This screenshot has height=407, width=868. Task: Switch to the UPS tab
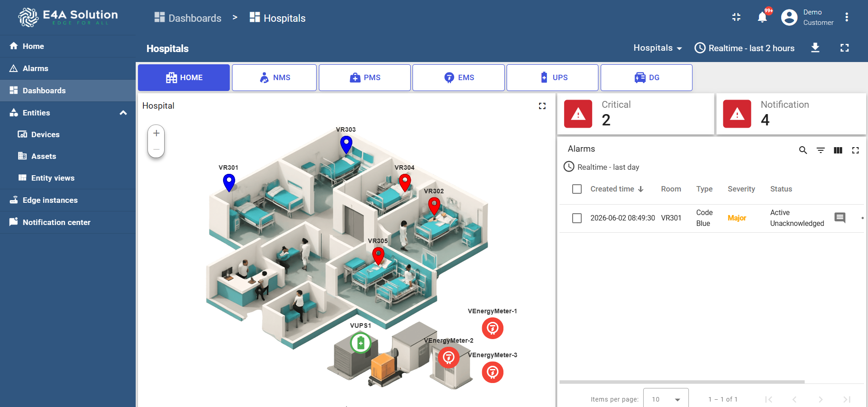[552, 77]
